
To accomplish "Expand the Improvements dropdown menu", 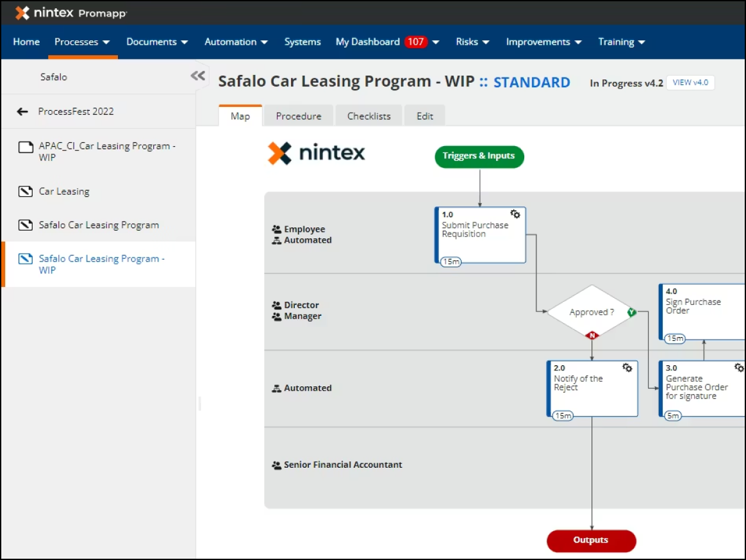I will point(544,42).
